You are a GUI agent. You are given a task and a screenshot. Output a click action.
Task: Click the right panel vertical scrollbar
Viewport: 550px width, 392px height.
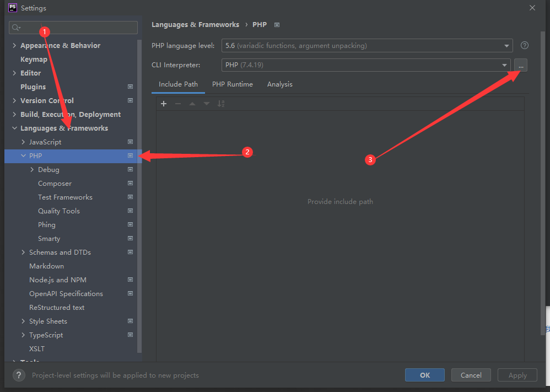[543, 182]
